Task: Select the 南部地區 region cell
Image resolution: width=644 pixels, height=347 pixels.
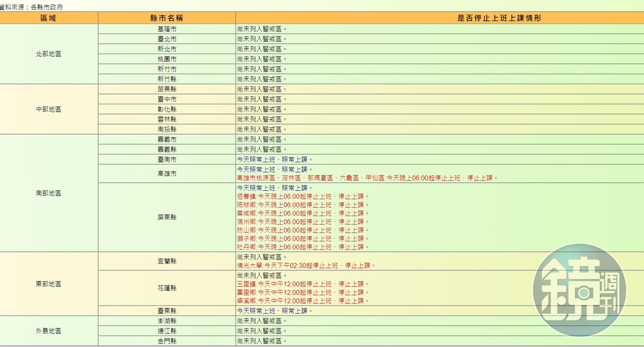Action: [49, 193]
